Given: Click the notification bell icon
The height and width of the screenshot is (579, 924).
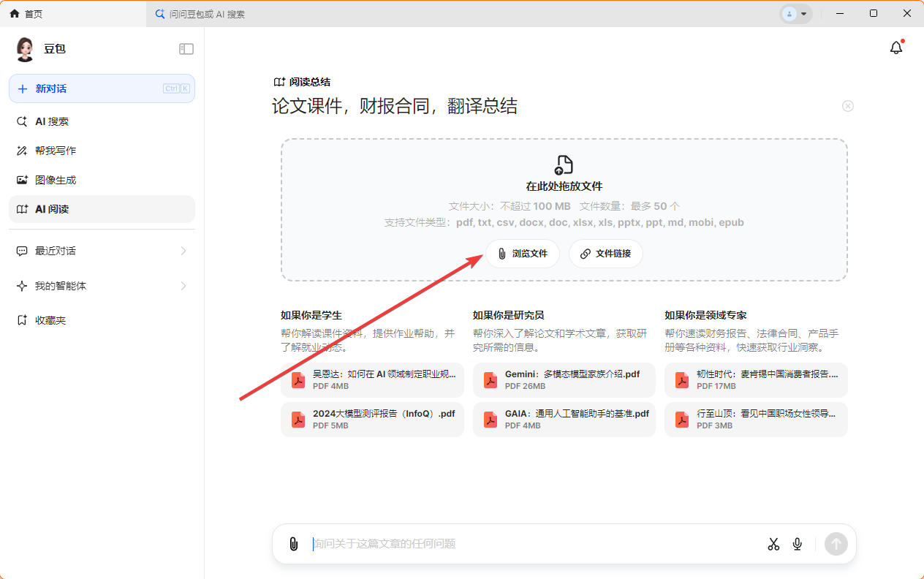Looking at the screenshot, I should click(x=896, y=48).
